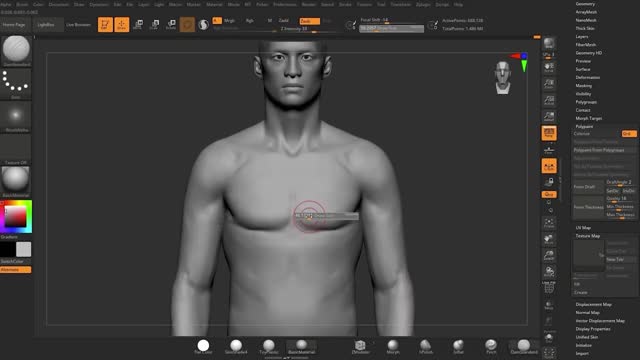Click the orange Grd button beside Colorize
Image resolution: width=640 pixels, height=360 pixels.
(629, 134)
